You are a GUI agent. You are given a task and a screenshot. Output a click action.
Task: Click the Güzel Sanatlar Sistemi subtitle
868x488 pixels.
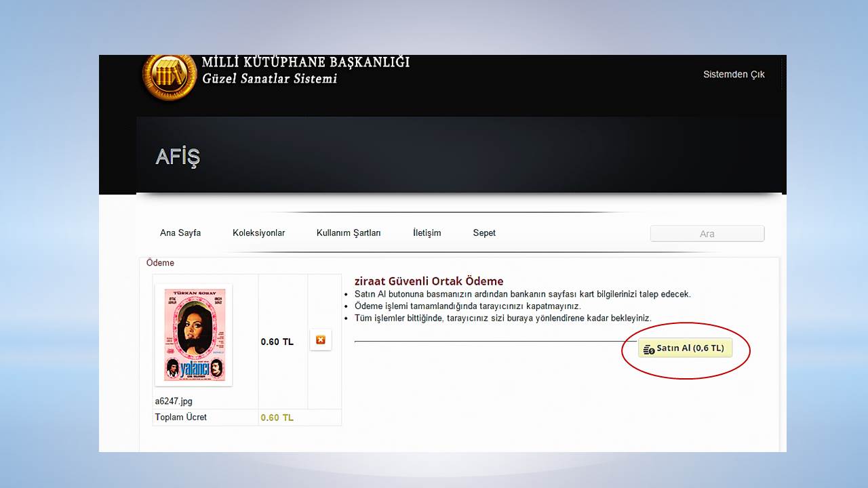click(269, 79)
